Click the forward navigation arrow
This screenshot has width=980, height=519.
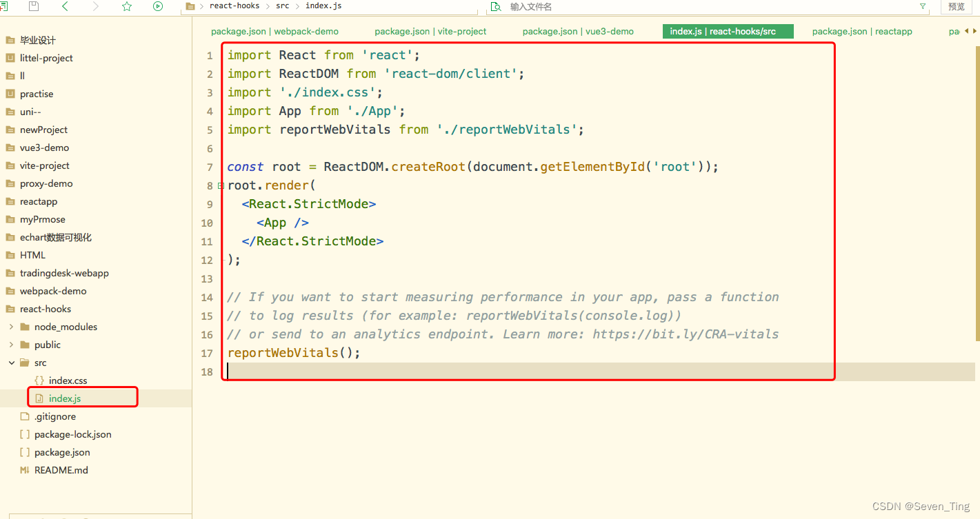point(95,6)
